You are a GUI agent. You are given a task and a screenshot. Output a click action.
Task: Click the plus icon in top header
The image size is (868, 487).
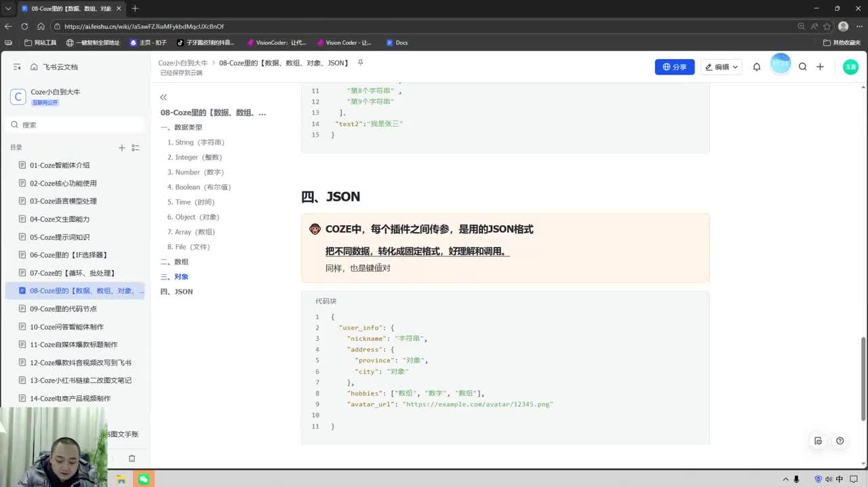point(820,67)
